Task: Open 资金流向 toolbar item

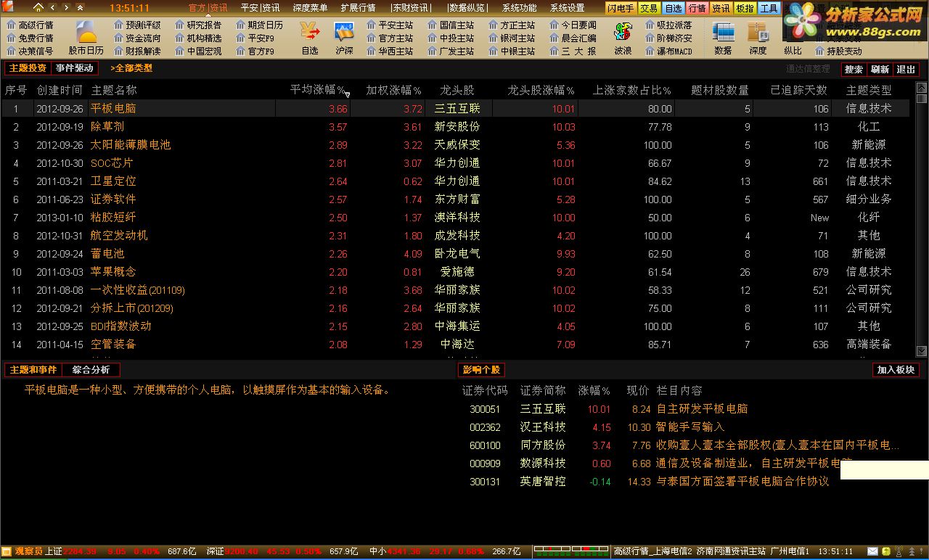Action: [137, 38]
